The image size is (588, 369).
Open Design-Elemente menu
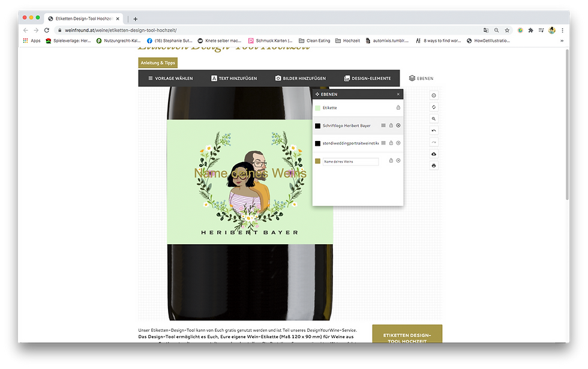pos(367,79)
